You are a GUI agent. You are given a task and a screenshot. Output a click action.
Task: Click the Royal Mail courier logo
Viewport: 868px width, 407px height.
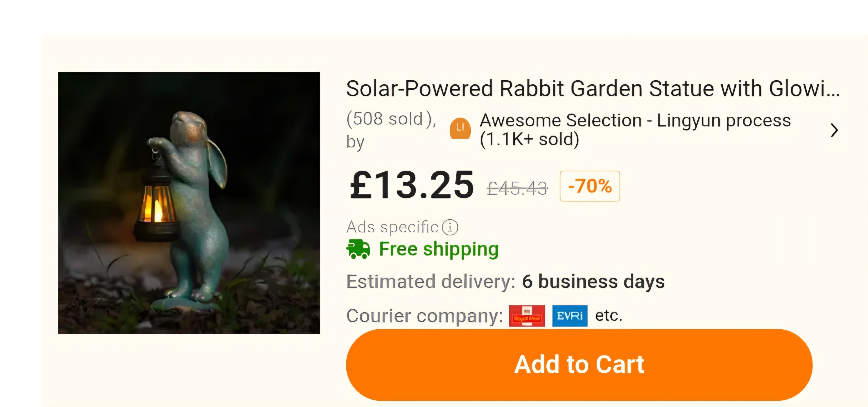pos(527,316)
